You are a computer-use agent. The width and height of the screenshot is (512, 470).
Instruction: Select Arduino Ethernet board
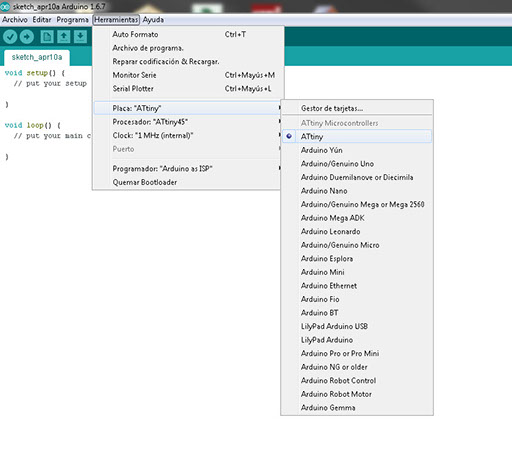pyautogui.click(x=356, y=286)
